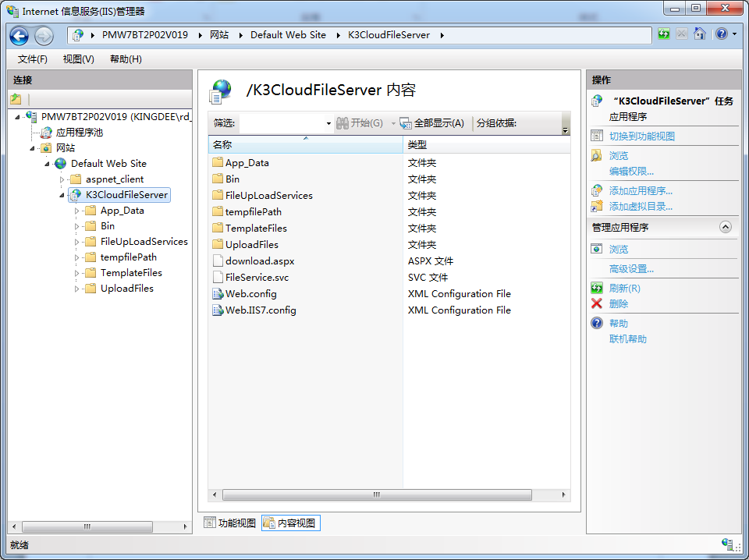Click the 编辑权限... link
Viewport: 749px width, 560px height.
[631, 172]
